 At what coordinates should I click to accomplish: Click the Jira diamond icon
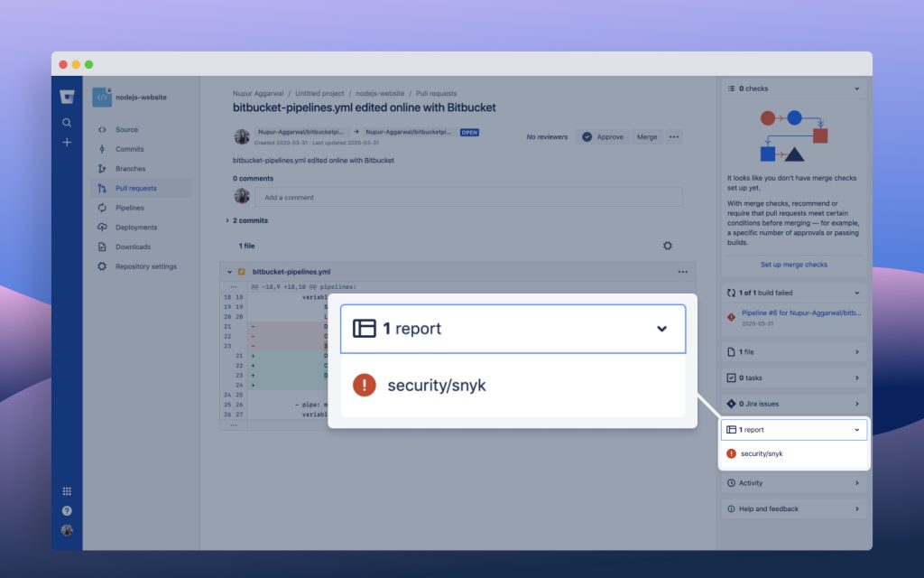(731, 404)
